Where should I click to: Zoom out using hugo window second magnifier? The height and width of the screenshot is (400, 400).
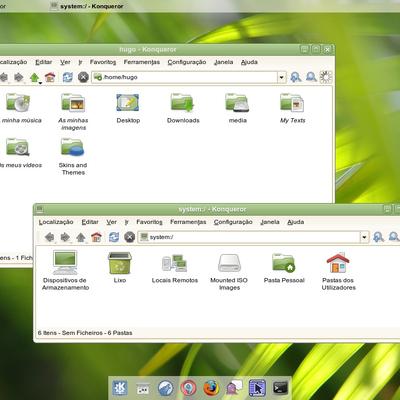(311, 77)
